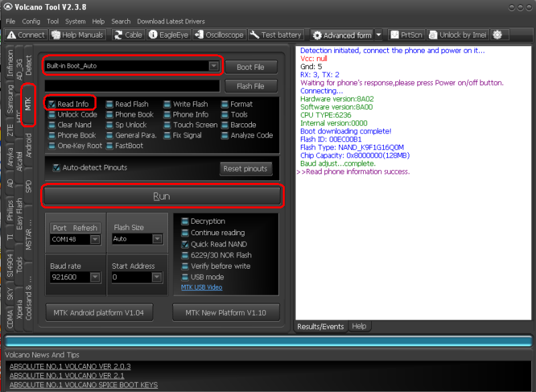
Task: Click the gear icon after Unlock by Imei
Action: [x=497, y=35]
